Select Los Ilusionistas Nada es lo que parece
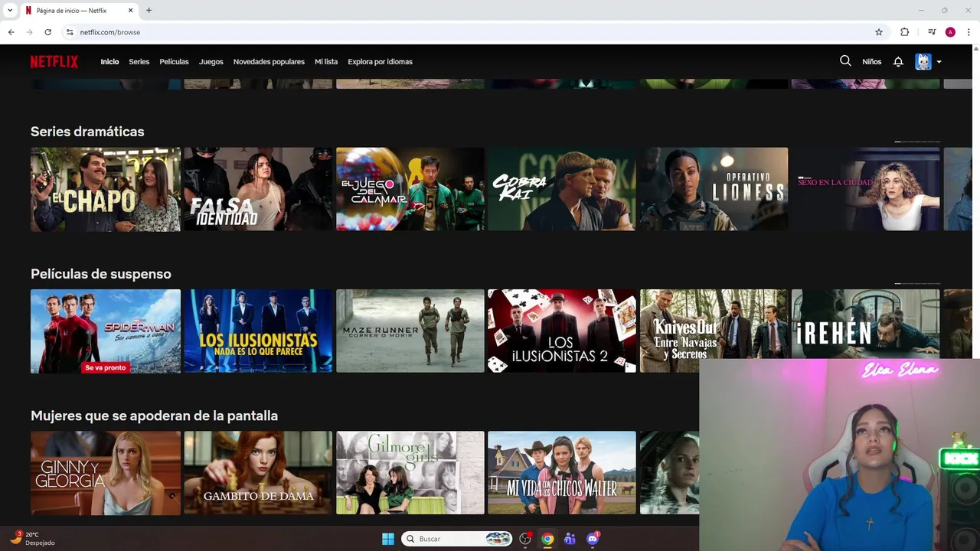 point(258,331)
